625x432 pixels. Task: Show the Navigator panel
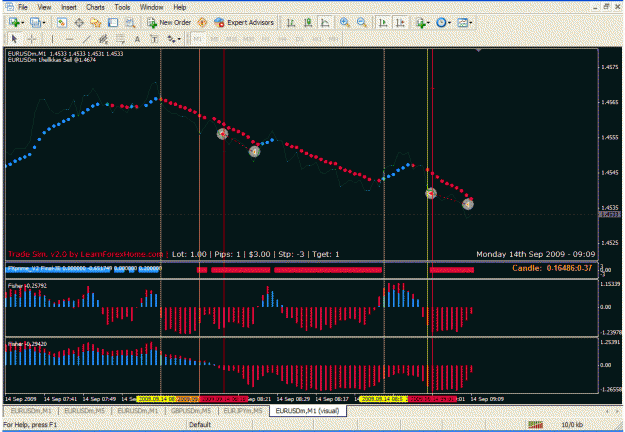96,23
